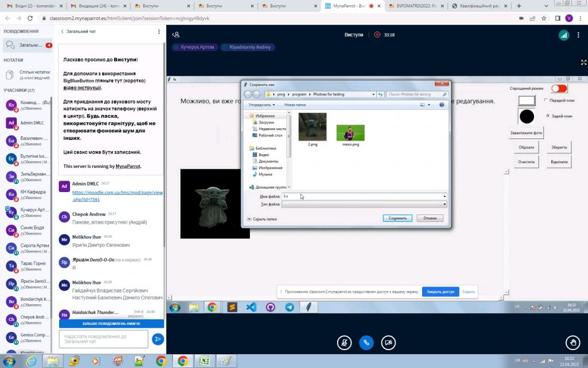This screenshot has width=588, height=368.
Task: Enter fullscreen for the shared presentation
Action: click(x=583, y=62)
